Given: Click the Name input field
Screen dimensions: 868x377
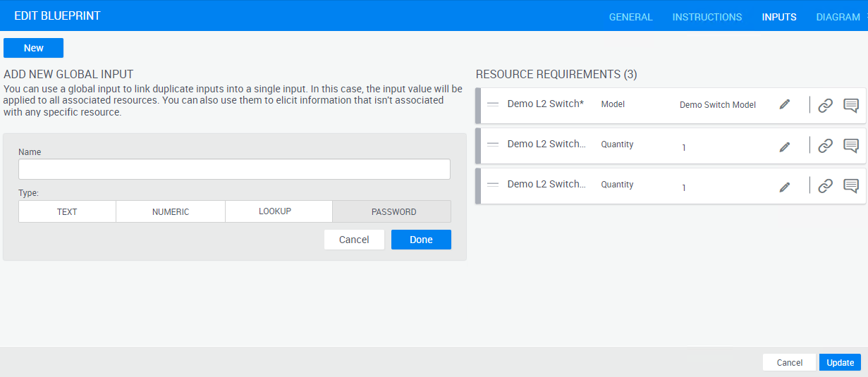Looking at the screenshot, I should tap(234, 169).
